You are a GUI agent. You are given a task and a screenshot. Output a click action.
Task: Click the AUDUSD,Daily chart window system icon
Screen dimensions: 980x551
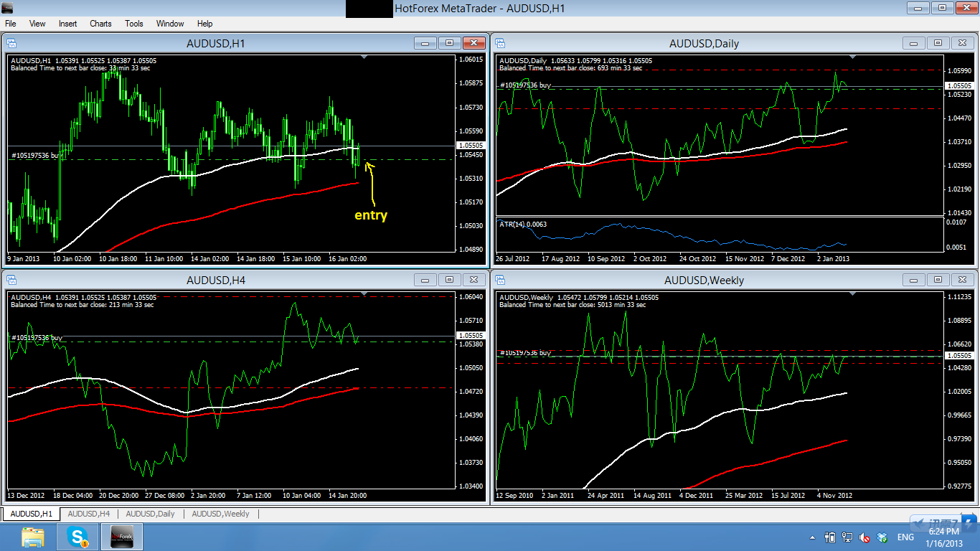501,43
